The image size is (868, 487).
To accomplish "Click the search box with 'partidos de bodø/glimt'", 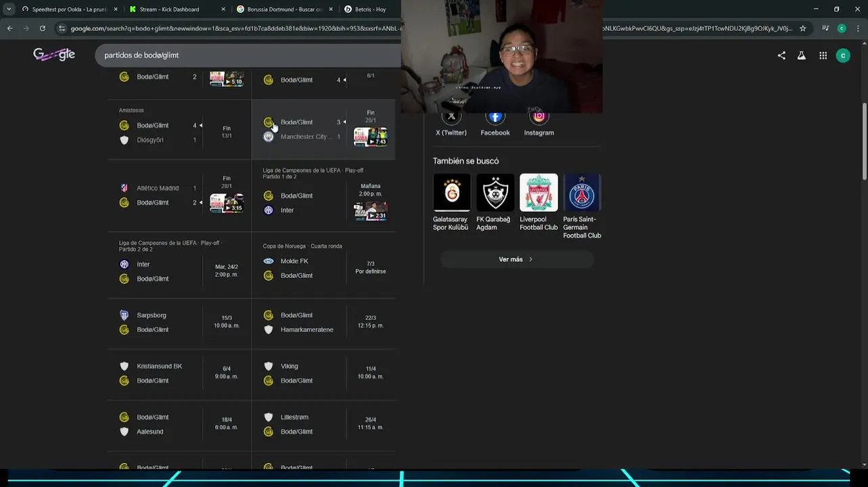I will point(248,55).
